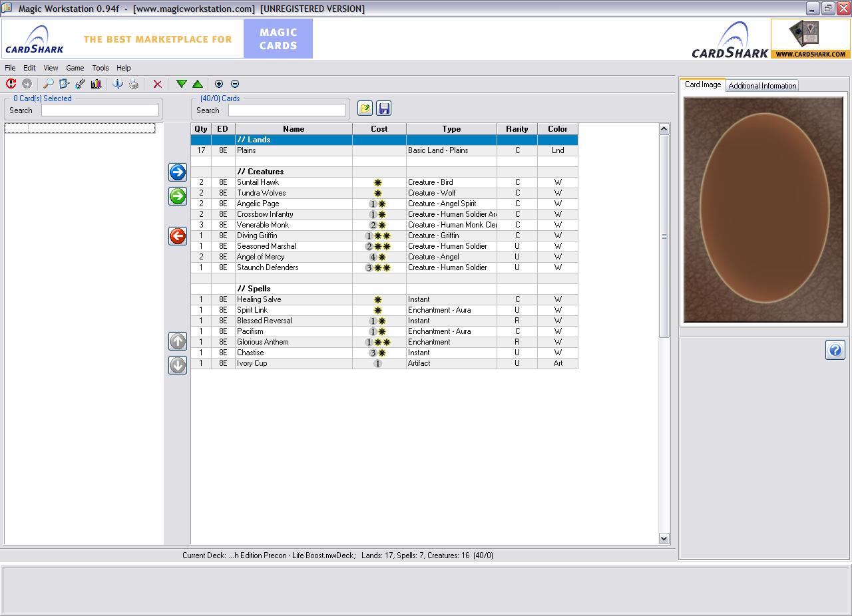
Task: Open the Tools menu
Action: [101, 68]
